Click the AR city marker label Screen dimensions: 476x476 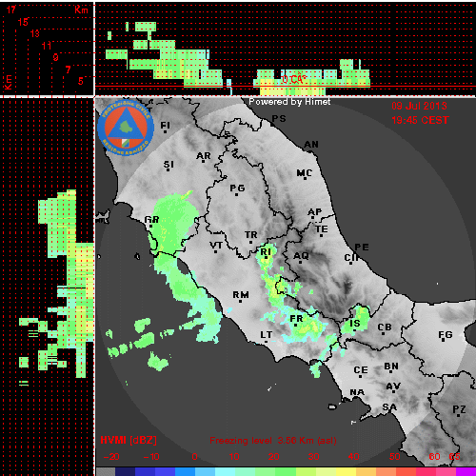[204, 156]
